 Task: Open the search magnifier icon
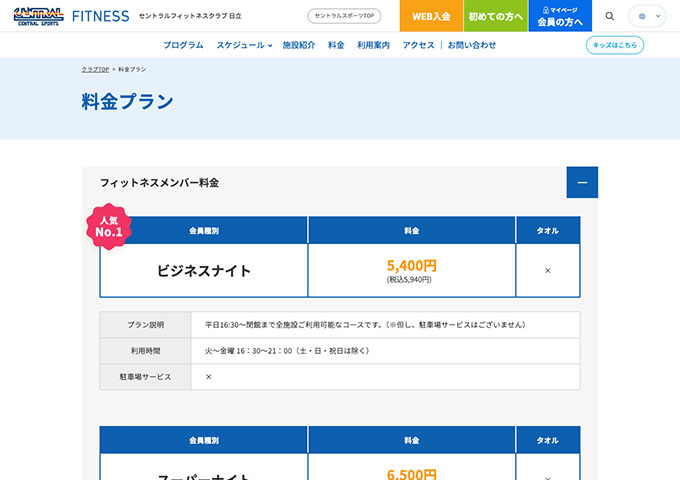(610, 16)
